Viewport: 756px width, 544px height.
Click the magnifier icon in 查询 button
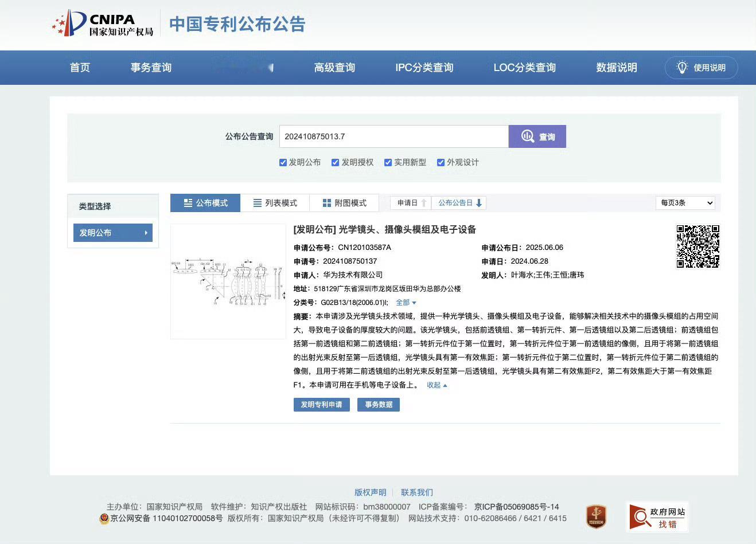(528, 136)
